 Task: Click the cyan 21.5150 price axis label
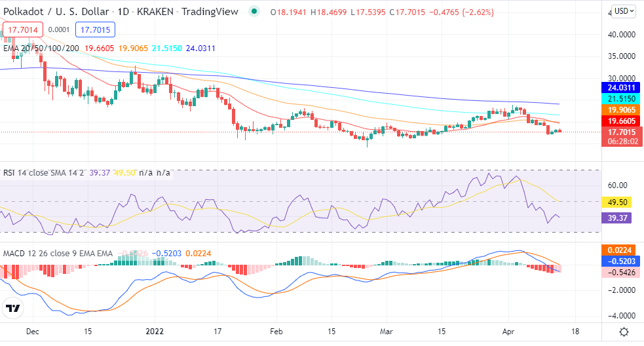pyautogui.click(x=620, y=98)
